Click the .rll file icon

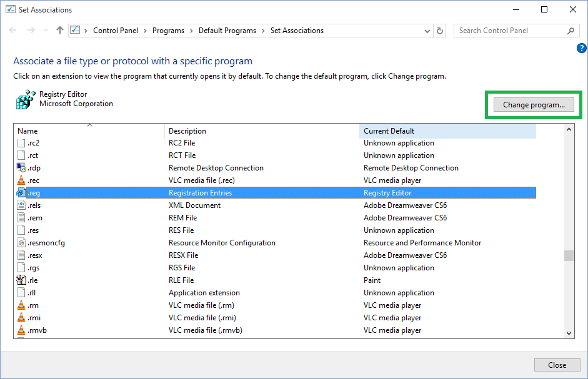tap(21, 292)
